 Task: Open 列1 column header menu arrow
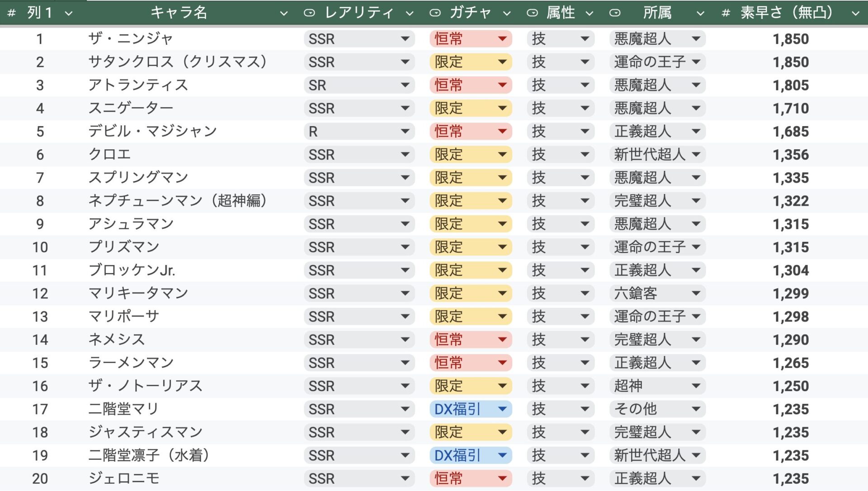point(69,14)
